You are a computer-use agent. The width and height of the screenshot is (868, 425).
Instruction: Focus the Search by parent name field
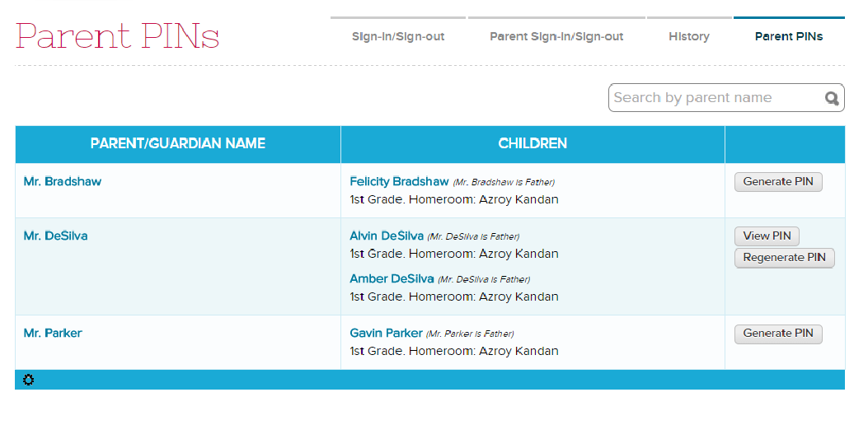[x=713, y=98]
